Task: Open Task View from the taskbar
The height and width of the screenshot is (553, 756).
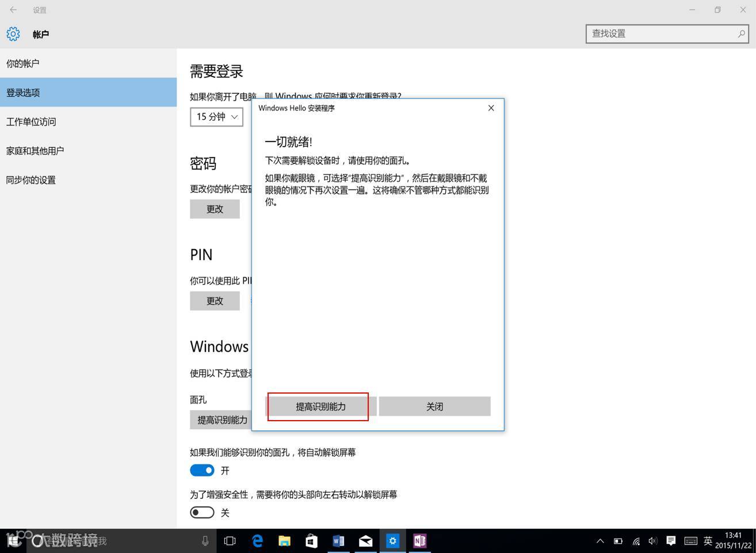Action: (x=230, y=541)
